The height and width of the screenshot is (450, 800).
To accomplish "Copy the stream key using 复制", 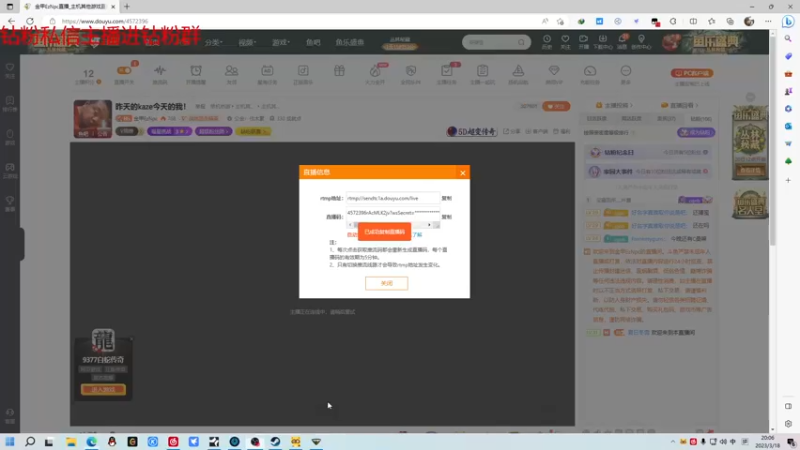I will tap(446, 217).
